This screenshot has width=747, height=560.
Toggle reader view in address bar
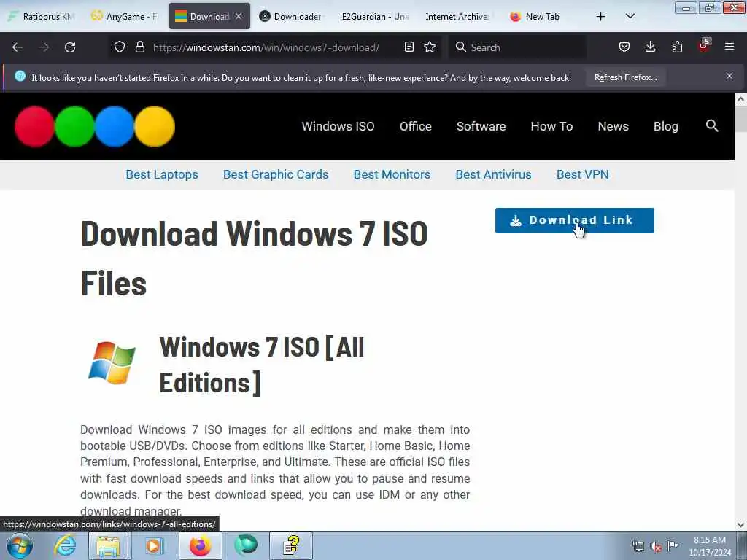409,47
